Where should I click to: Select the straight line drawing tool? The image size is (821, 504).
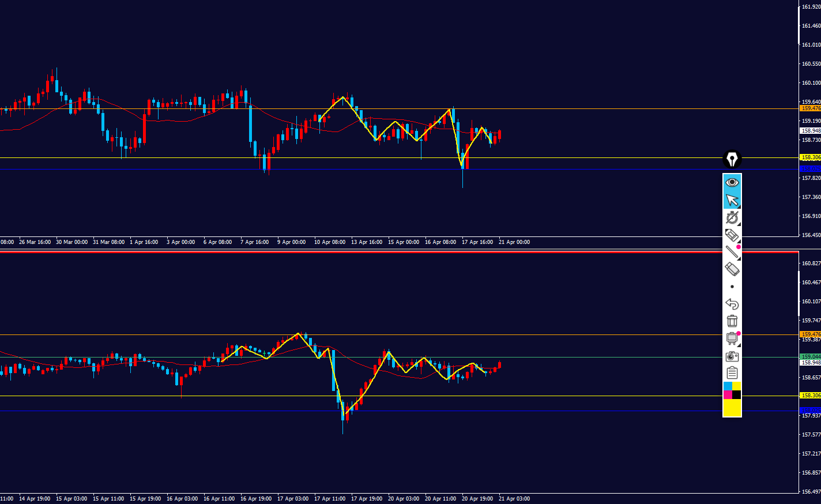[x=732, y=251]
